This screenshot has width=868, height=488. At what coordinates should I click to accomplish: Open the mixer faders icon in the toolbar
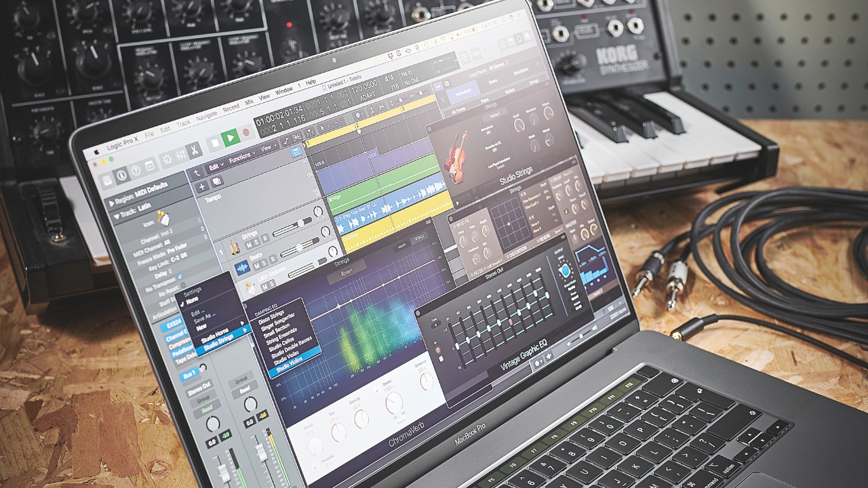181,155
